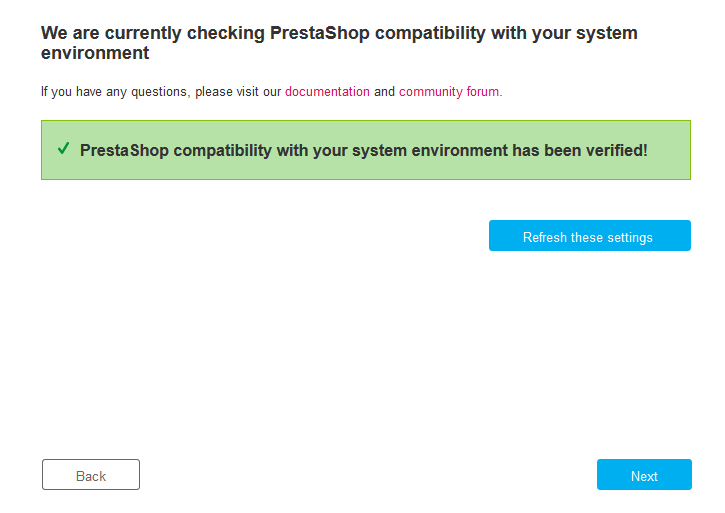725x513 pixels.
Task: Click the word 'PrestaShop' in the green banner
Action: 124,150
